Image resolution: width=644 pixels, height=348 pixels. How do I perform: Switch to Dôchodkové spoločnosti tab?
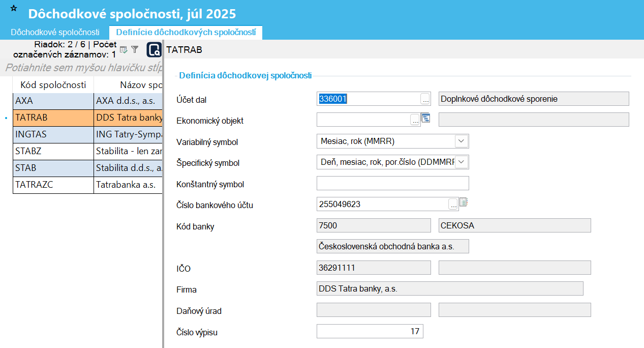tap(55, 32)
